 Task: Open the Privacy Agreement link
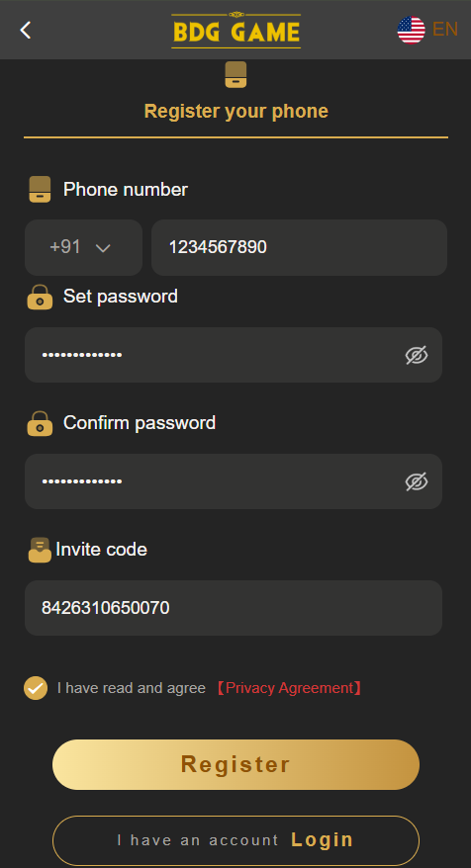[x=289, y=688]
